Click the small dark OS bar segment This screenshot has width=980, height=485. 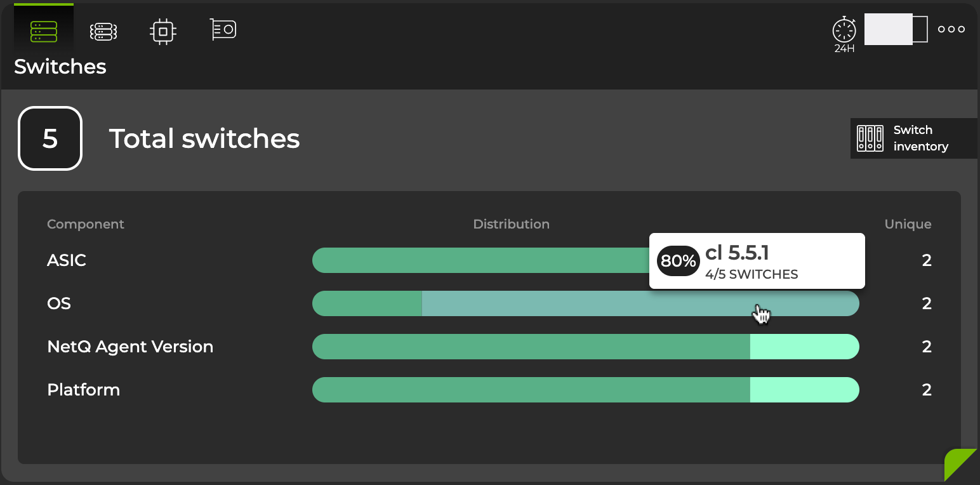367,303
